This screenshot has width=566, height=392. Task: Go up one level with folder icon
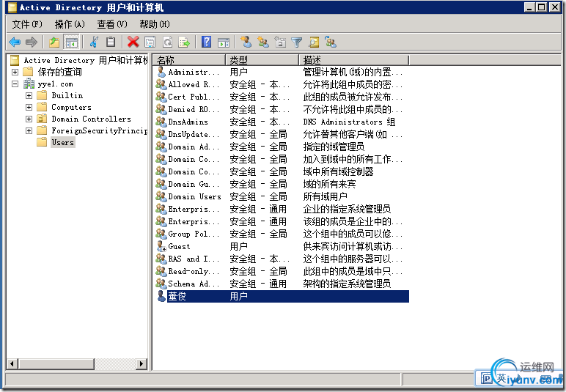54,42
